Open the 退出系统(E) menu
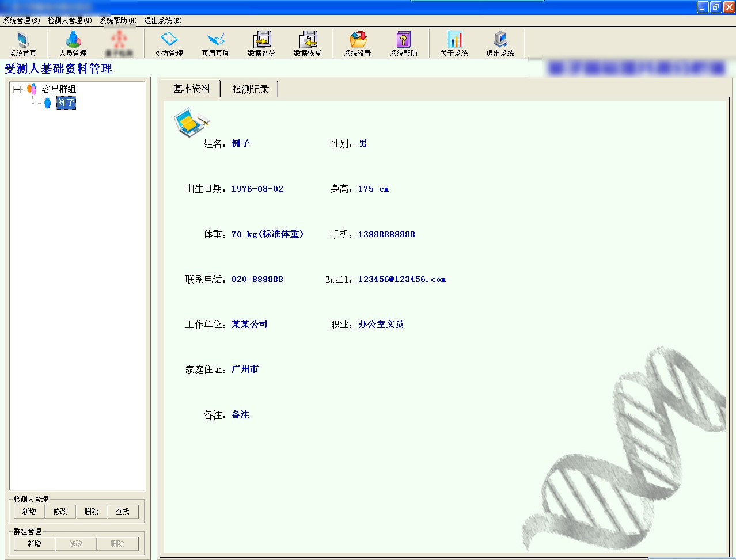Screen dimensions: 736x560 [162, 20]
